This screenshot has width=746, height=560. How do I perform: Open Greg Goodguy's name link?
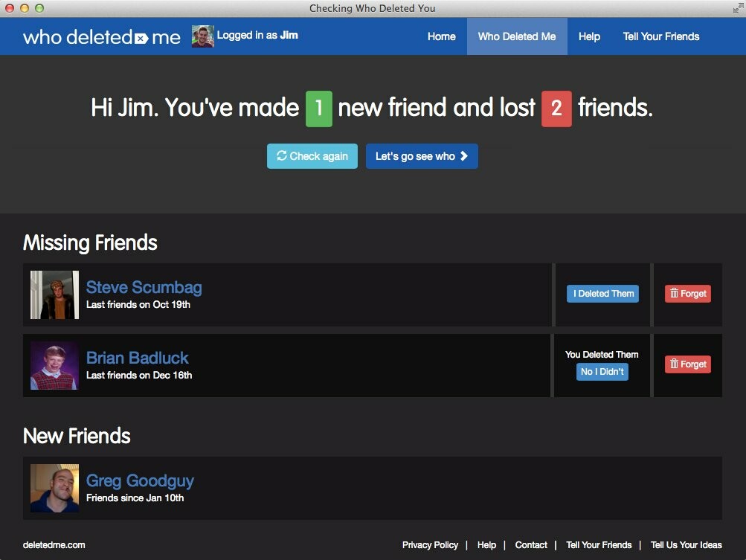click(x=140, y=480)
